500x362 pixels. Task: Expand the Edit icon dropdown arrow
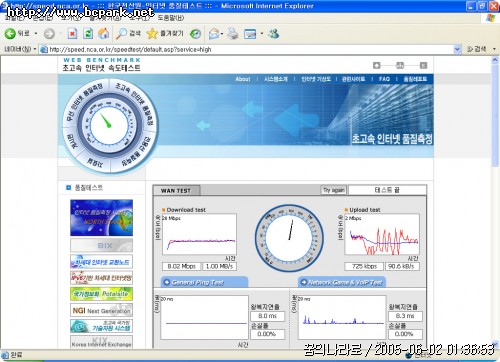pyautogui.click(x=262, y=34)
